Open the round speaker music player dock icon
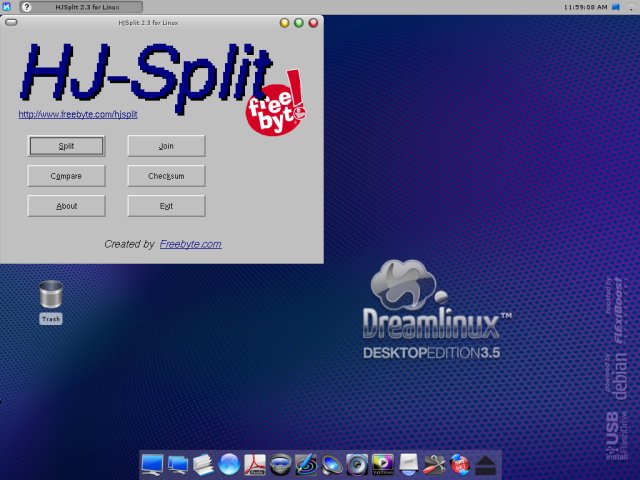This screenshot has height=480, width=640. [357, 464]
